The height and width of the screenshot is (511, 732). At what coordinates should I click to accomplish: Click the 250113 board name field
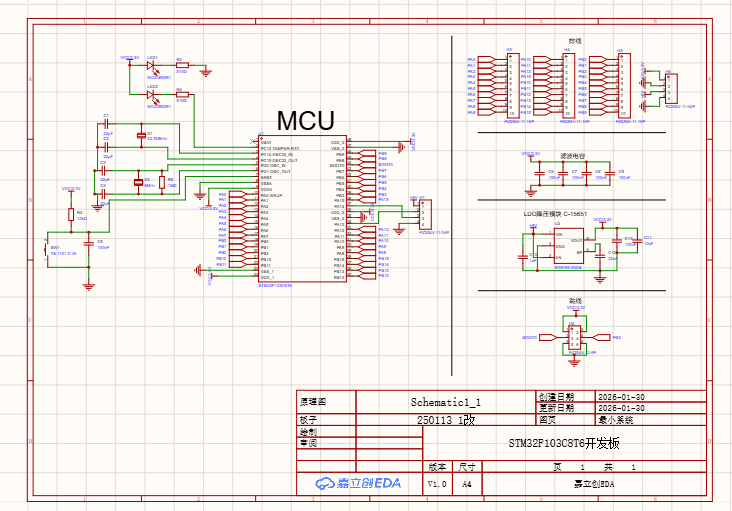[445, 421]
